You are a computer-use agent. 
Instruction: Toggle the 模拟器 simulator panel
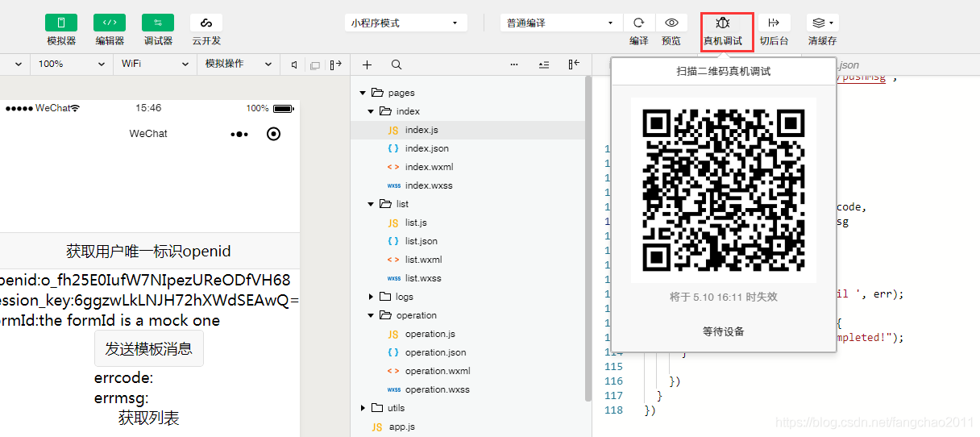[x=61, y=23]
